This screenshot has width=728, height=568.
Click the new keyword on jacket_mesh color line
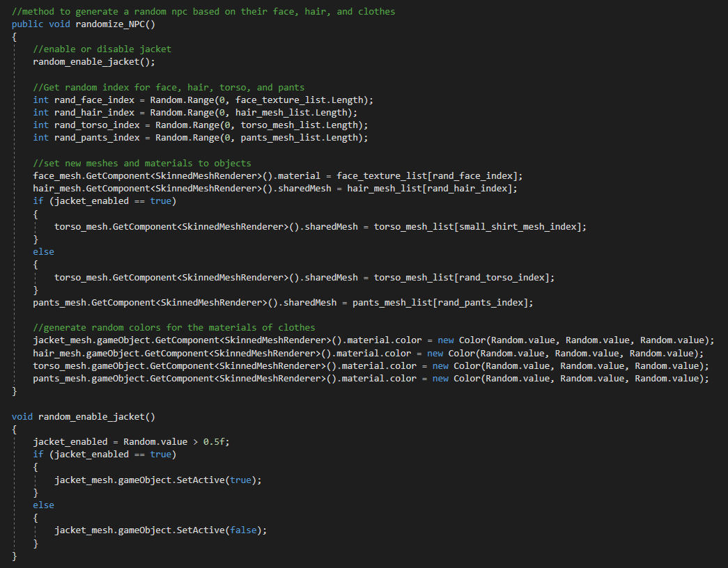click(x=446, y=340)
